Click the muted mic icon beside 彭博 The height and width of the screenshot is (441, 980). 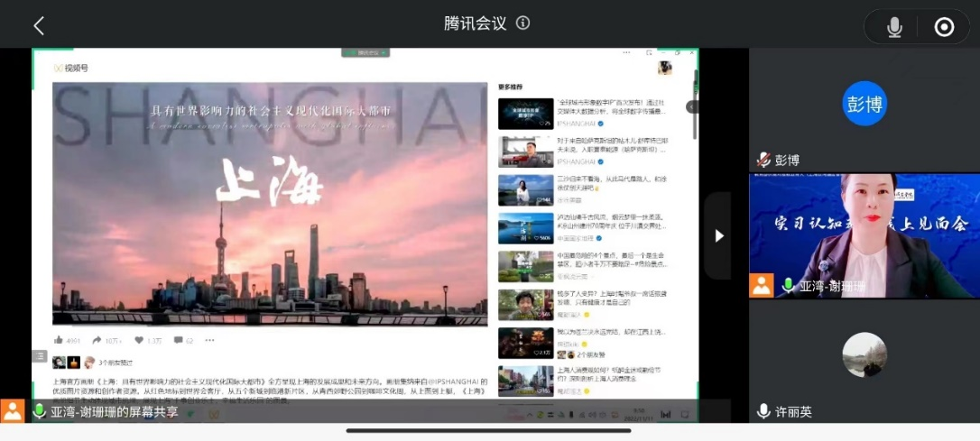coord(763,160)
